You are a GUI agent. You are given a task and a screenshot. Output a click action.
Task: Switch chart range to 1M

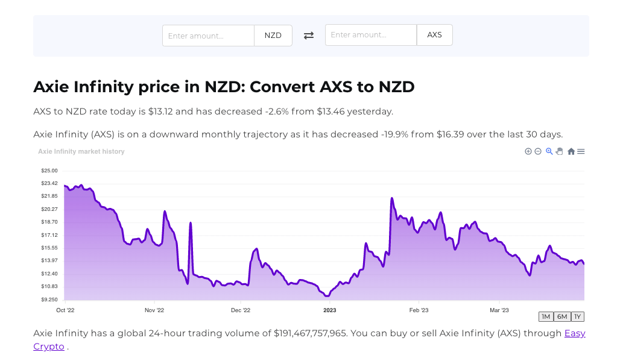[546, 316]
